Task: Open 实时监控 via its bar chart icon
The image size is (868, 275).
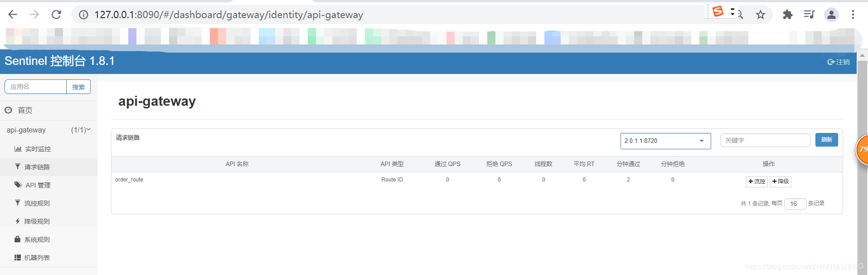Action: [18, 149]
